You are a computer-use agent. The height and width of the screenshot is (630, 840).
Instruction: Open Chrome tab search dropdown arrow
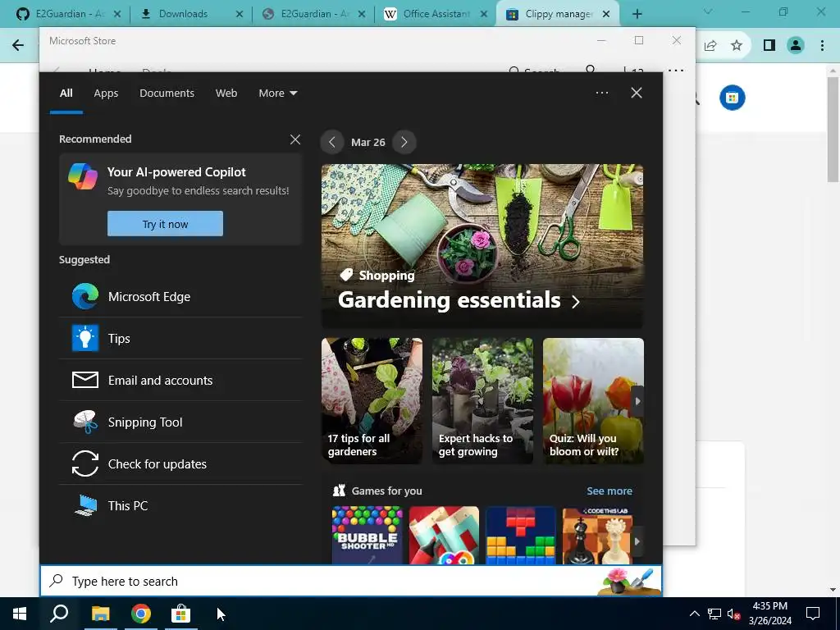click(x=708, y=11)
